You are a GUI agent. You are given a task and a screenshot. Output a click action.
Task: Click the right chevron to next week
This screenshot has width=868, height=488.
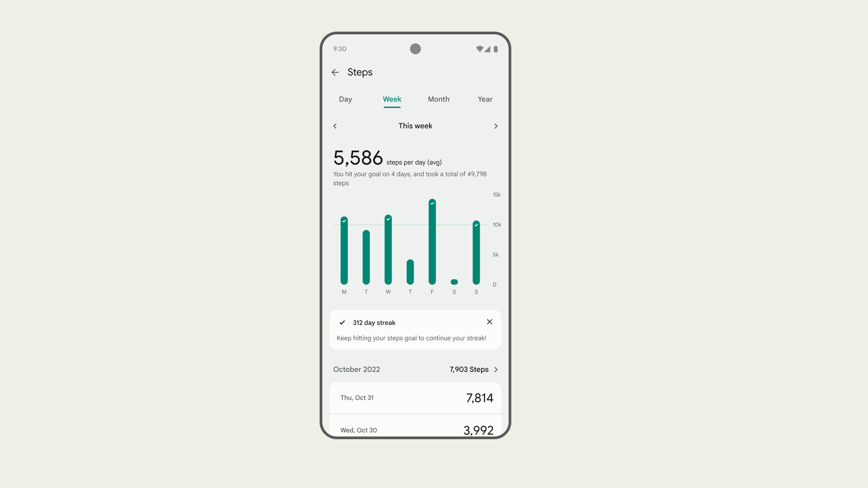click(x=496, y=126)
